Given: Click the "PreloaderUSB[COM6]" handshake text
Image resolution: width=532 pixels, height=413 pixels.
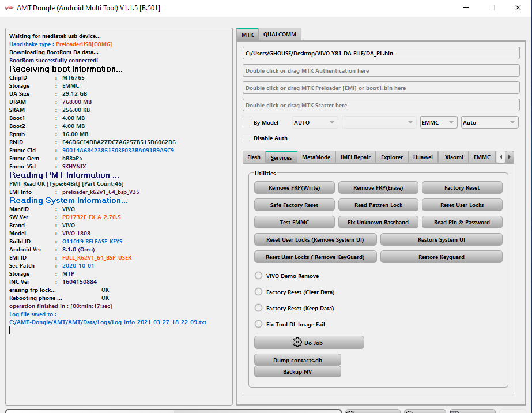Looking at the screenshot, I should [x=84, y=44].
